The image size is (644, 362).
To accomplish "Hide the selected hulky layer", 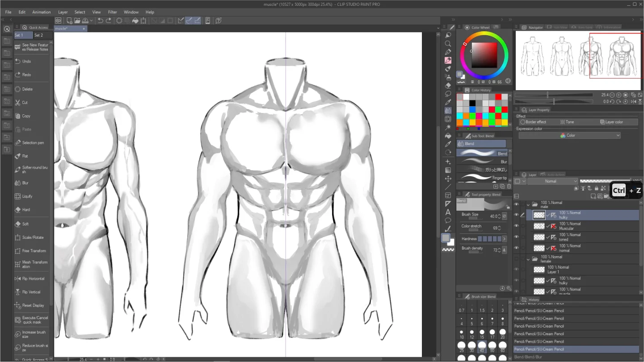I will [517, 215].
